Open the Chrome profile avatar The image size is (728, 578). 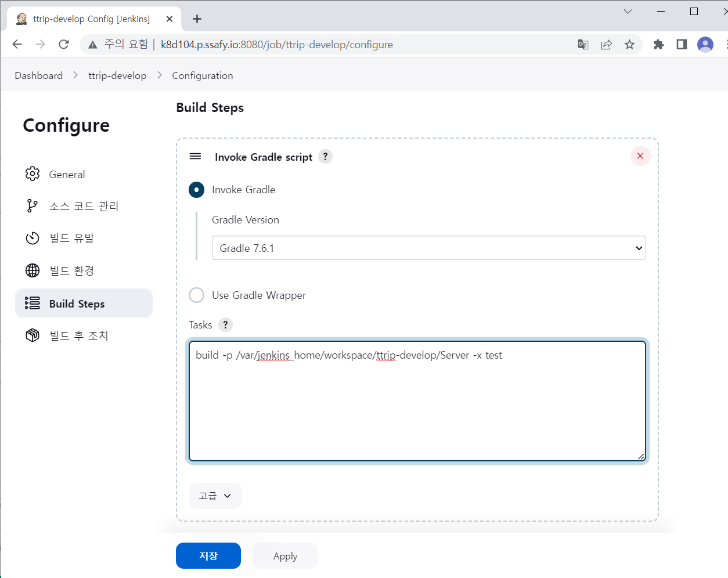(705, 45)
